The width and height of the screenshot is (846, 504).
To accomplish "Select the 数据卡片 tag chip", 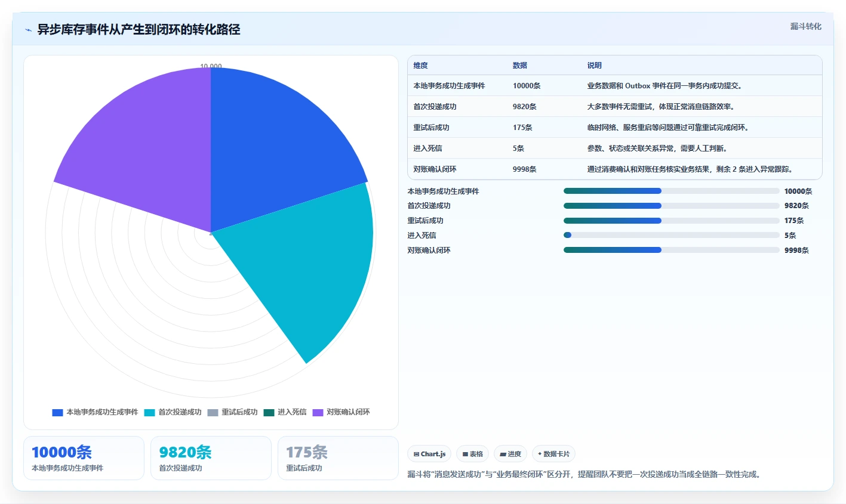I will click(x=553, y=454).
